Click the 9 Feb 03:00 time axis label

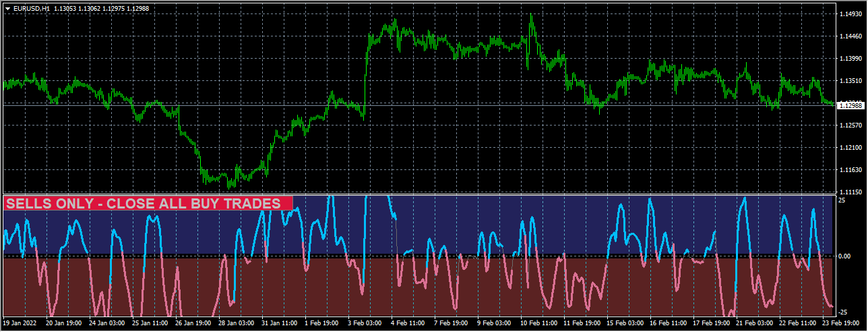point(495,323)
